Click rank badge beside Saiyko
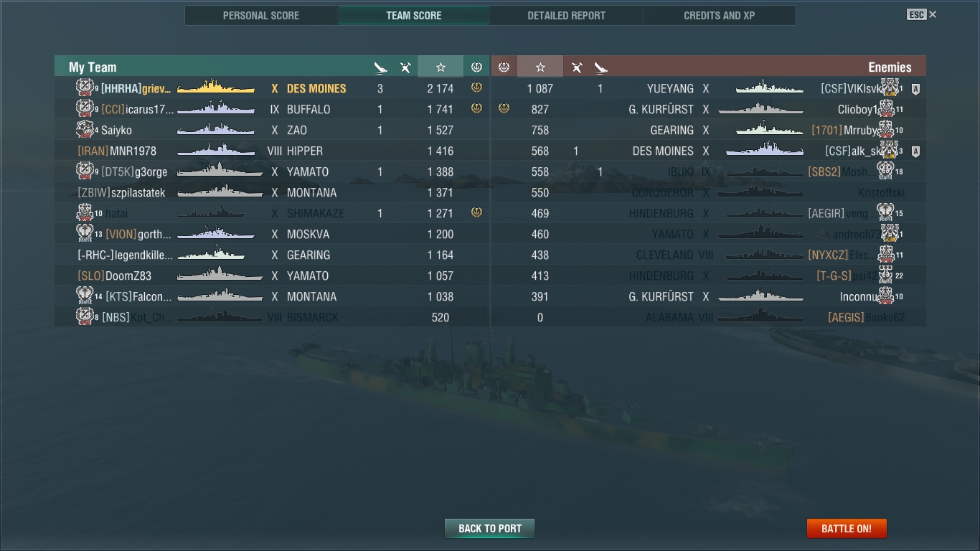Screen dimensions: 980x551 (x=85, y=130)
